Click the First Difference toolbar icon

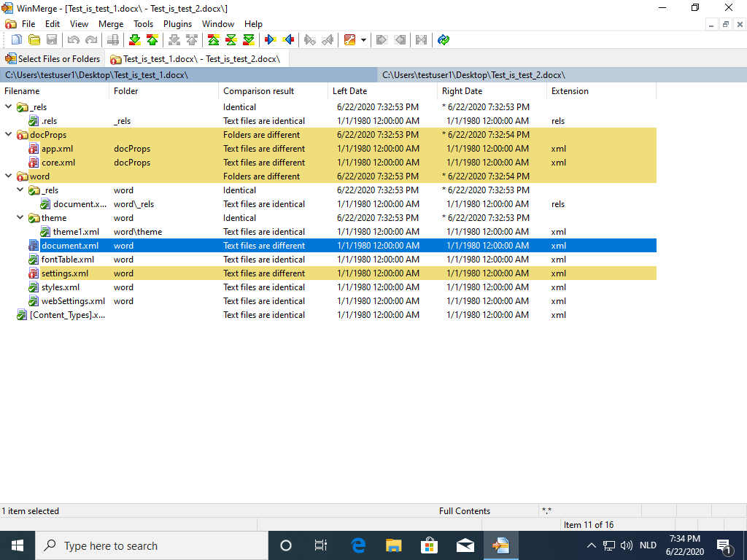[x=214, y=40]
